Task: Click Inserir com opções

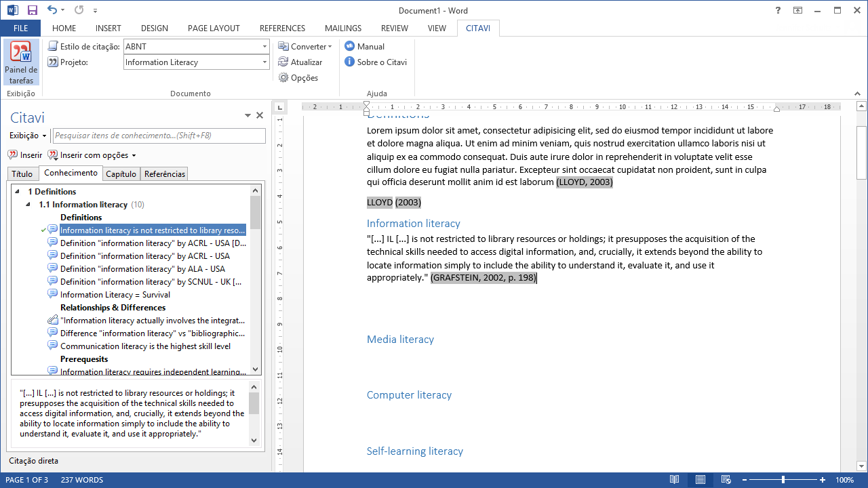Action: point(92,155)
